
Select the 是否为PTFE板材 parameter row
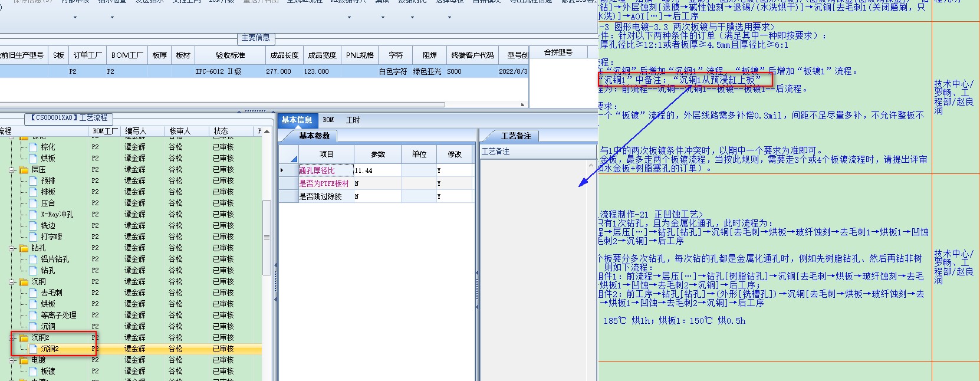tap(376, 183)
